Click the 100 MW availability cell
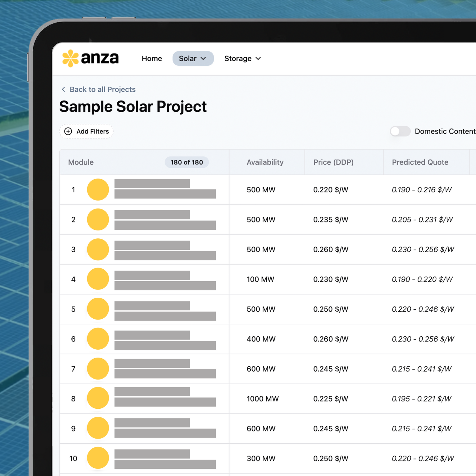Screen dimensions: 476x476 click(261, 279)
